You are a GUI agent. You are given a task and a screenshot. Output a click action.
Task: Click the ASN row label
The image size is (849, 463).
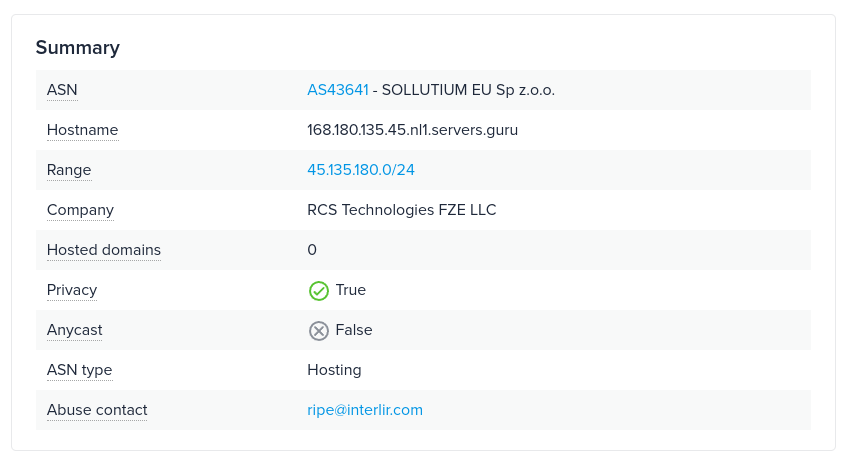click(x=62, y=90)
